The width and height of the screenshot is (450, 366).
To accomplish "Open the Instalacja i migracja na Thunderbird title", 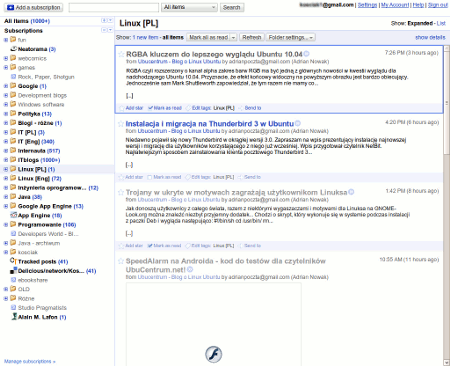I will coord(210,124).
